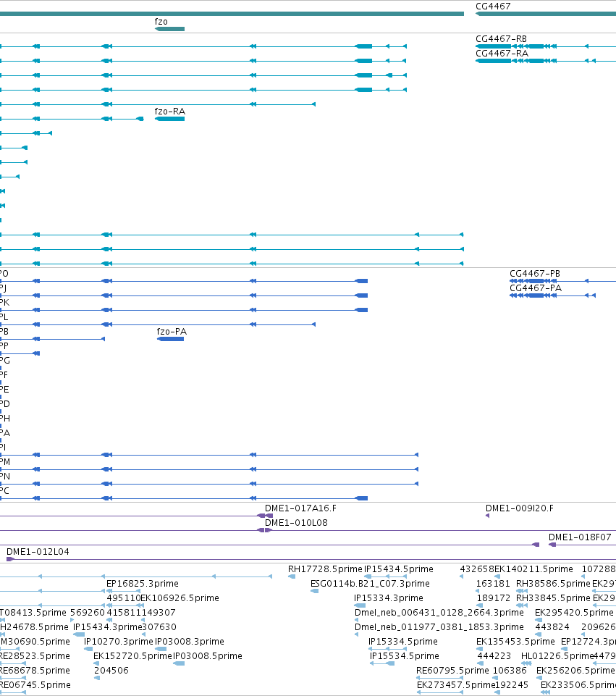Click feature 432658
The image size is (616, 696).
pos(477,569)
